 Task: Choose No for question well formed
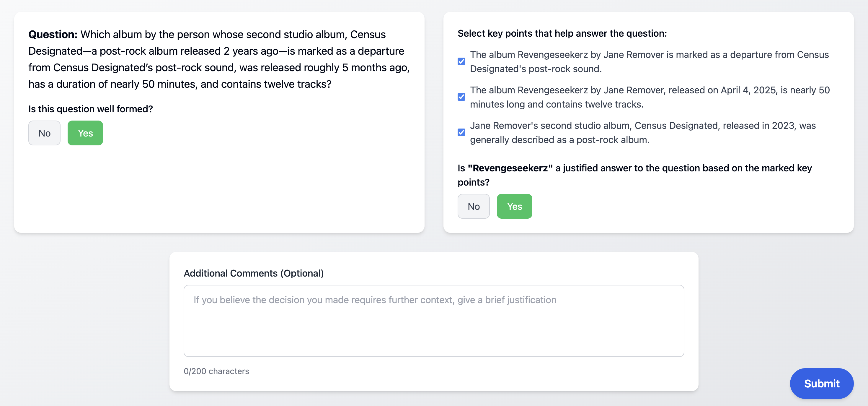44,133
